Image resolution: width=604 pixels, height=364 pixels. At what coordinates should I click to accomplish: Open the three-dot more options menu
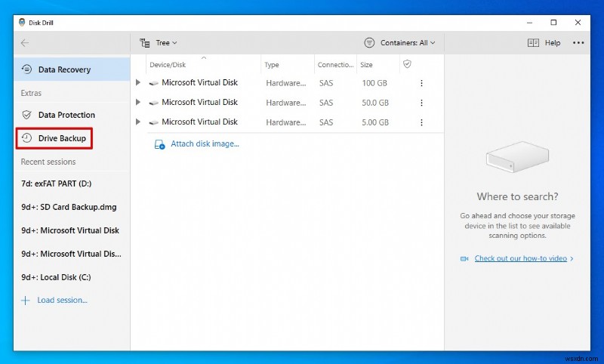(x=578, y=43)
